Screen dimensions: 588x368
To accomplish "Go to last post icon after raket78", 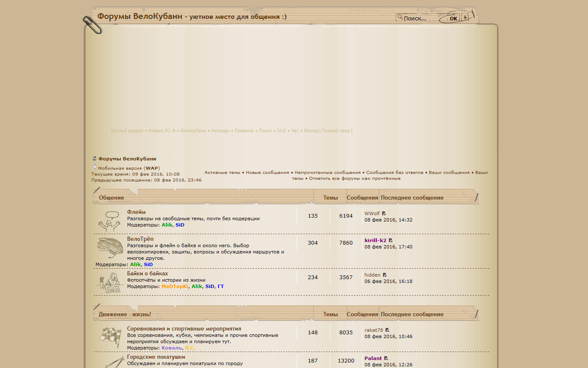I will tap(387, 330).
